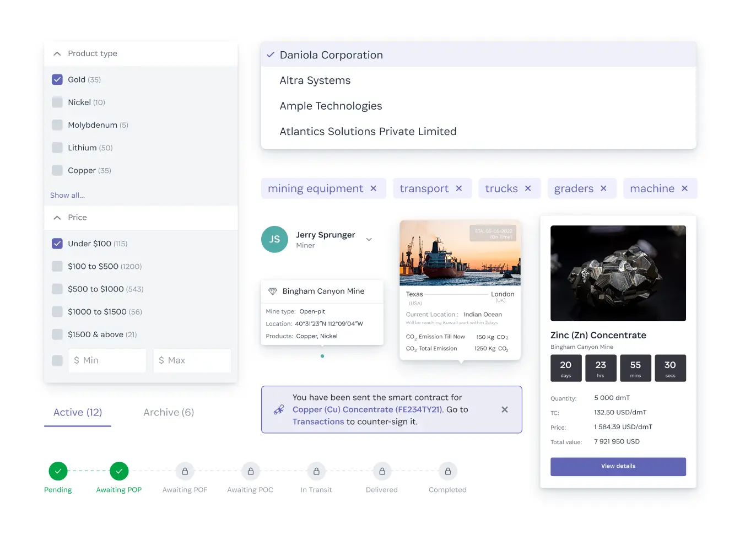Check the Copper filter
Viewport: 756px width, 551px height.
click(x=57, y=170)
